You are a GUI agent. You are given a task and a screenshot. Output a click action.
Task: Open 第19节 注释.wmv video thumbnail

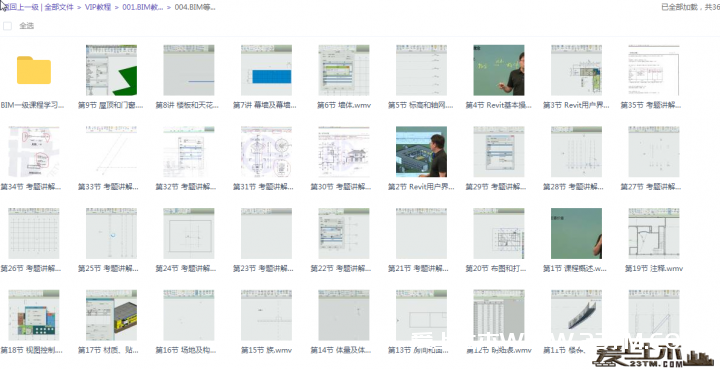pos(654,234)
